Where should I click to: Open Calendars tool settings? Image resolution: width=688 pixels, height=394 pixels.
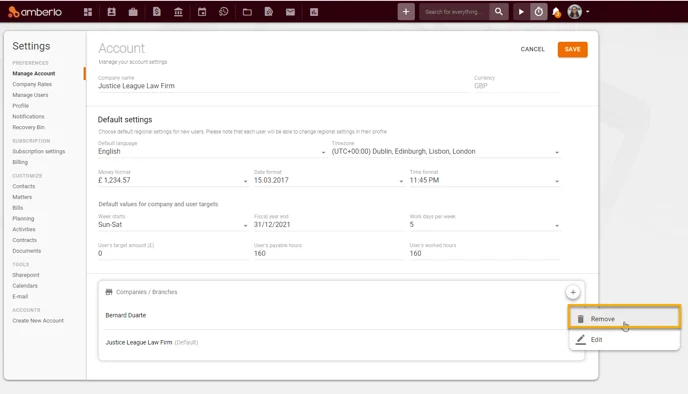[25, 286]
